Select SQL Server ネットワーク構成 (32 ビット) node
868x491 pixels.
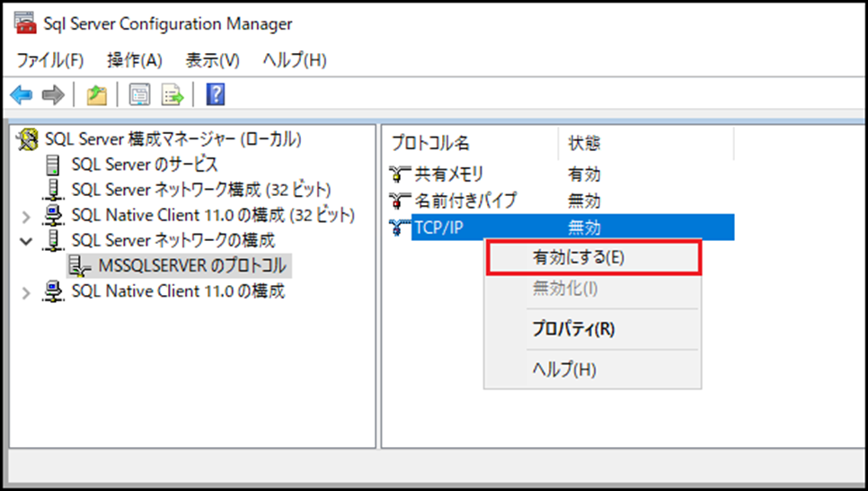tap(201, 190)
